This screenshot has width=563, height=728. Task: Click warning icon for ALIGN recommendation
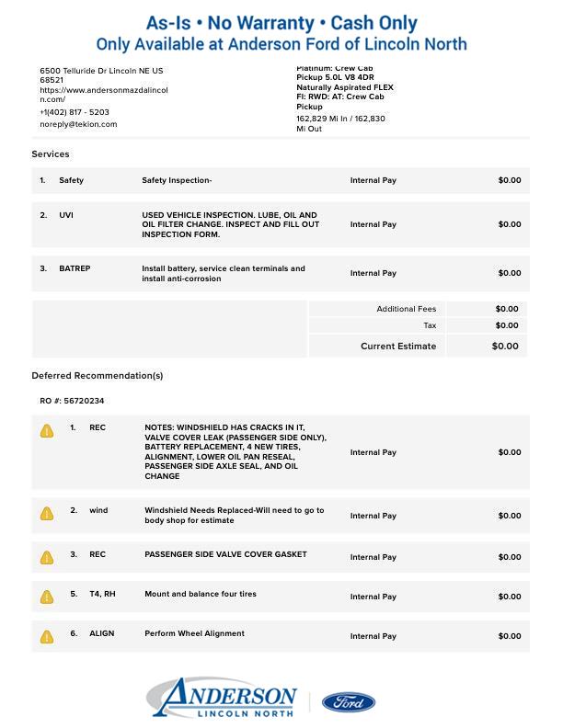point(47,637)
